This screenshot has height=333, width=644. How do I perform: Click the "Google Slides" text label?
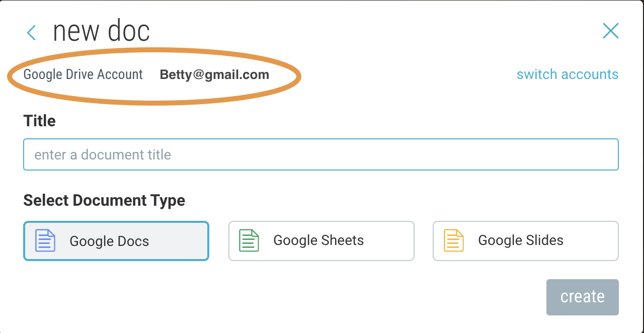click(x=521, y=240)
